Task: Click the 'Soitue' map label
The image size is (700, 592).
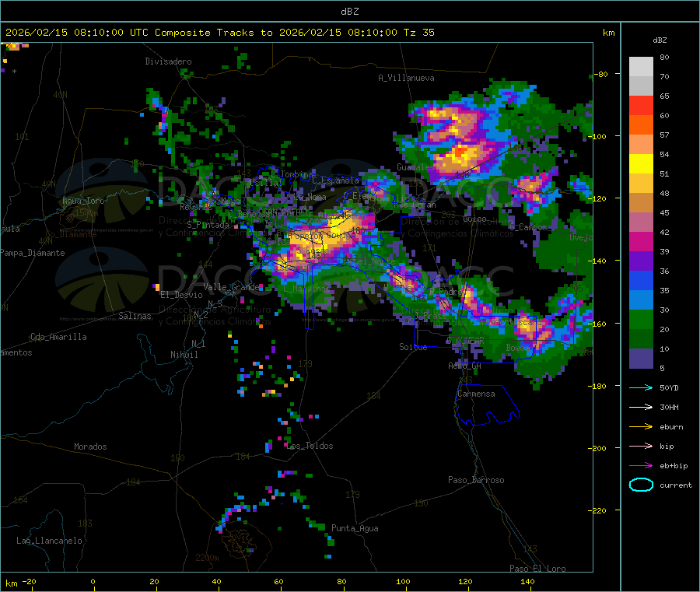Action: (x=413, y=347)
